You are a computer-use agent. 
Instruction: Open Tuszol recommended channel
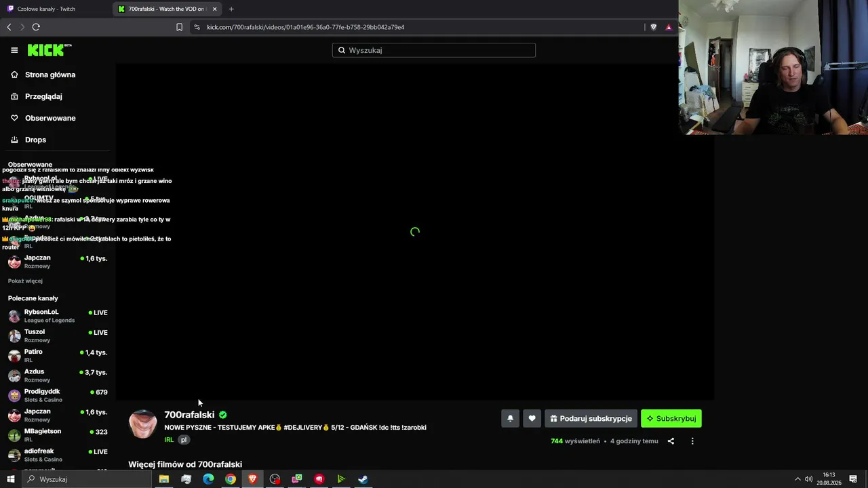[x=58, y=335]
